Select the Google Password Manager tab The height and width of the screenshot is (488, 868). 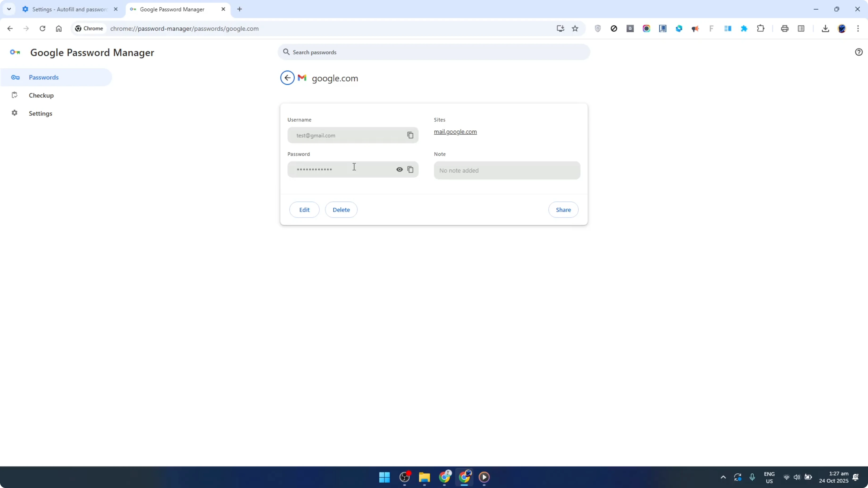[x=172, y=9]
